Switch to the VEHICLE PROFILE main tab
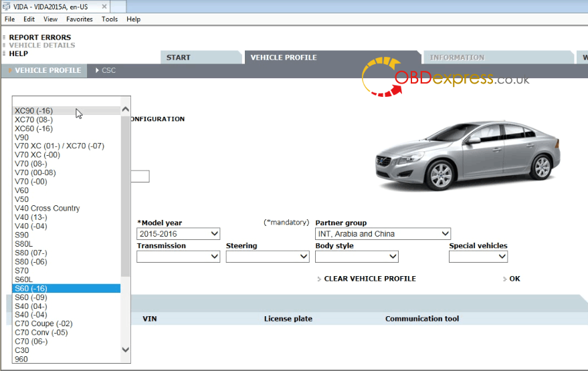 click(x=332, y=57)
